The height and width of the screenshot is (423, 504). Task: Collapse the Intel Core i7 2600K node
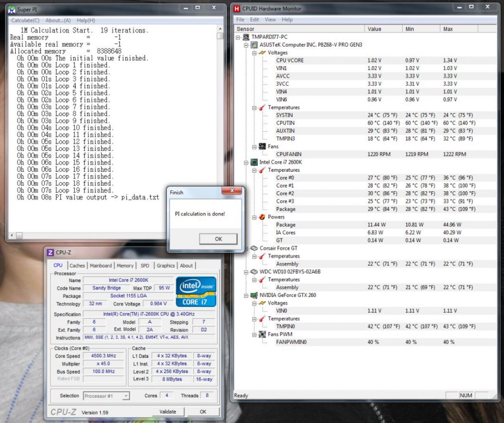[247, 162]
